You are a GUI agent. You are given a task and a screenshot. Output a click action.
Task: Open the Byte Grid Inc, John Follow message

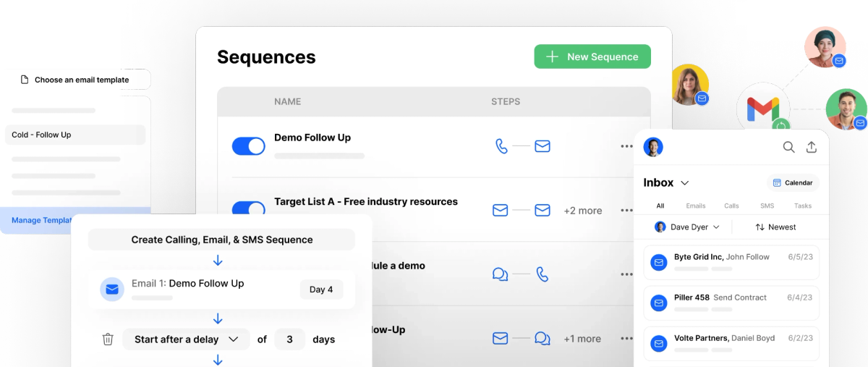click(731, 262)
